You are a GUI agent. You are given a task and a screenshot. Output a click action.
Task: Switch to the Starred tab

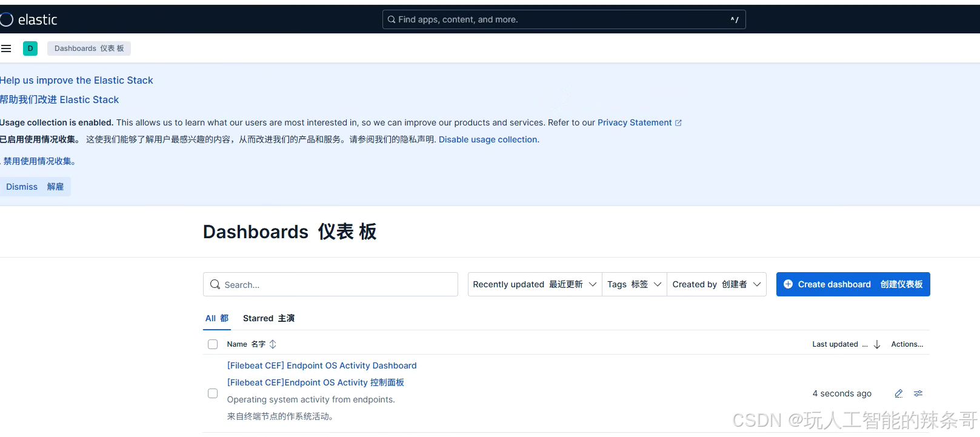(268, 318)
